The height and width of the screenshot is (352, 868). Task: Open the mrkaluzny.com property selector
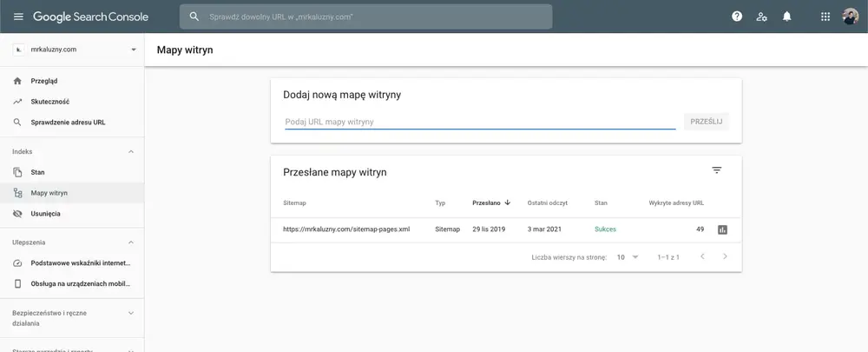coord(74,50)
